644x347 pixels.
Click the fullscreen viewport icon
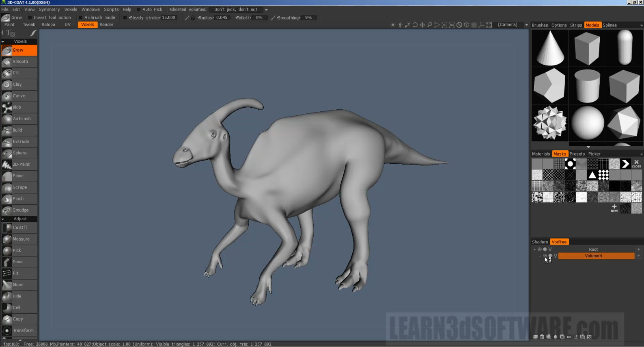click(489, 25)
